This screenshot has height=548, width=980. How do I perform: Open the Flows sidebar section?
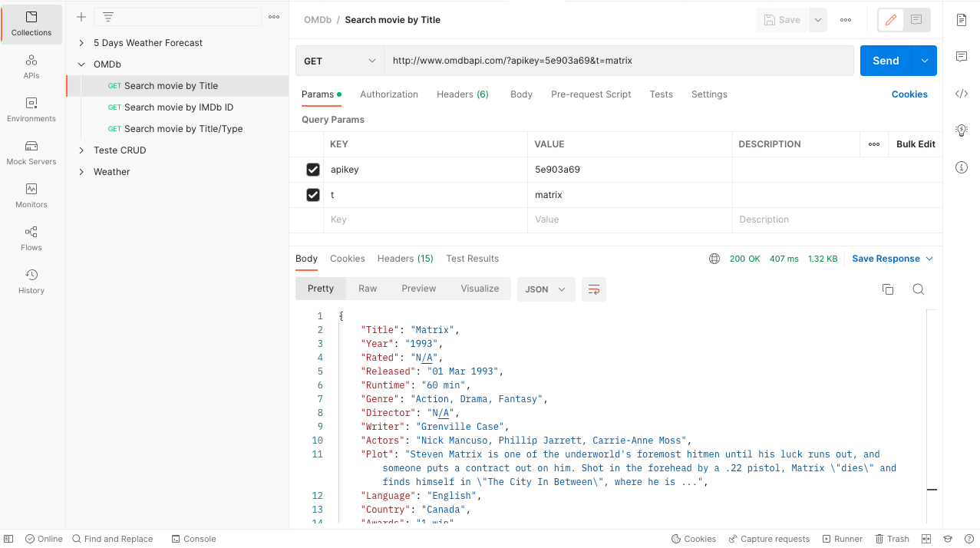31,239
